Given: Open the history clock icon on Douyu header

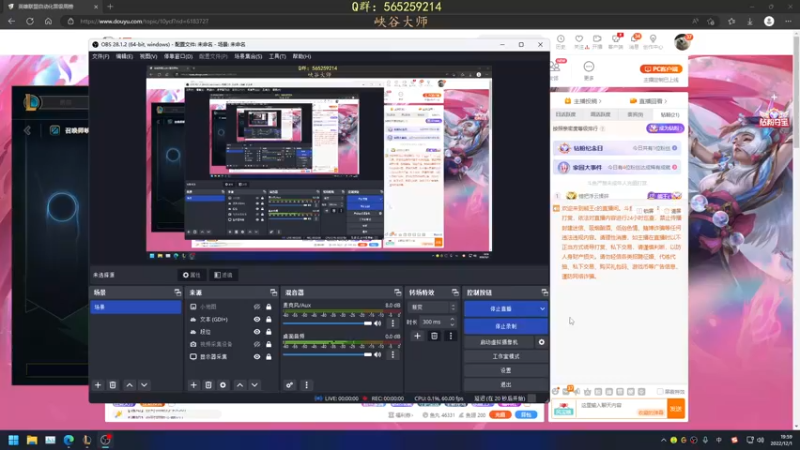Looking at the screenshot, I should [561, 41].
